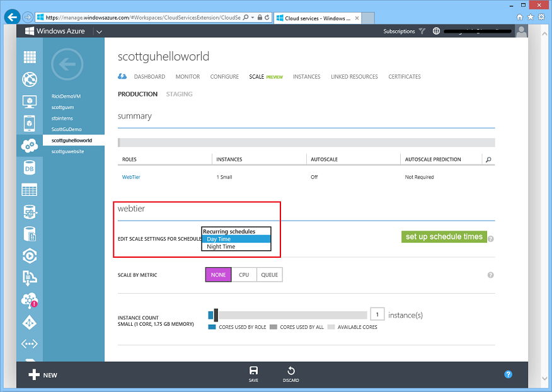Select scottguwebsite in the services list
The width and height of the screenshot is (552, 392).
click(67, 151)
